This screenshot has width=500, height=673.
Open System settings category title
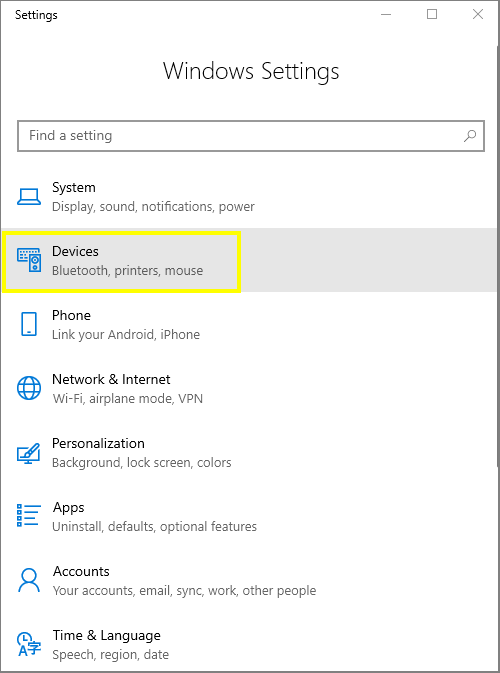[x=74, y=187]
